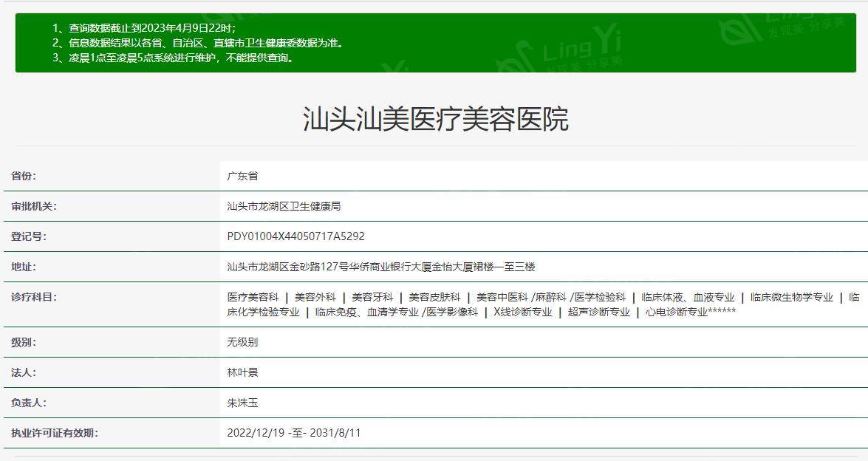The image size is (868, 461).
Task: Click the department entry 超声诊断专业
Action: pyautogui.click(x=599, y=312)
